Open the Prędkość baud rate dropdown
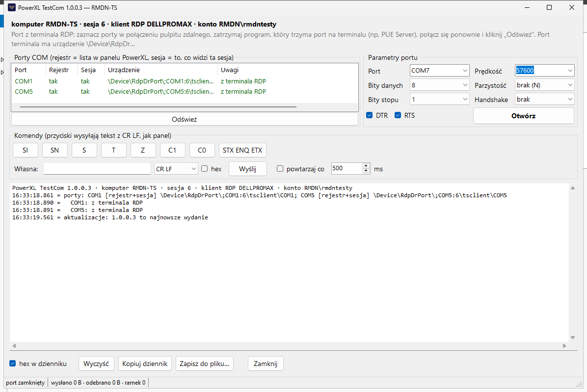This screenshot has height=392, width=587. click(x=544, y=70)
